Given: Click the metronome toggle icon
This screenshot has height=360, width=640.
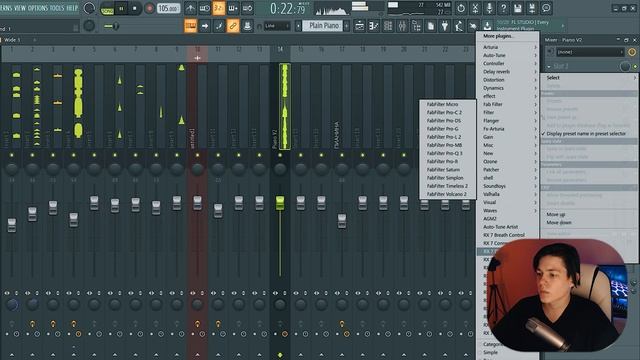Looking at the screenshot, I should pos(190,8).
